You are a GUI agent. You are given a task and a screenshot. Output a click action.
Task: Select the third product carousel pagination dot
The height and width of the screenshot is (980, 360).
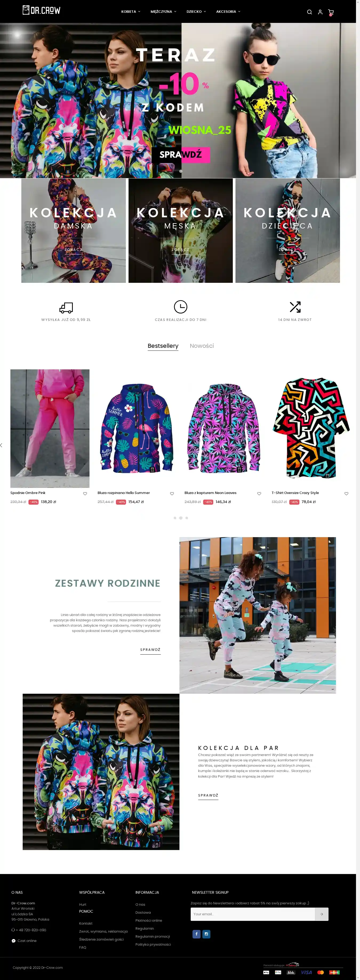pyautogui.click(x=187, y=518)
